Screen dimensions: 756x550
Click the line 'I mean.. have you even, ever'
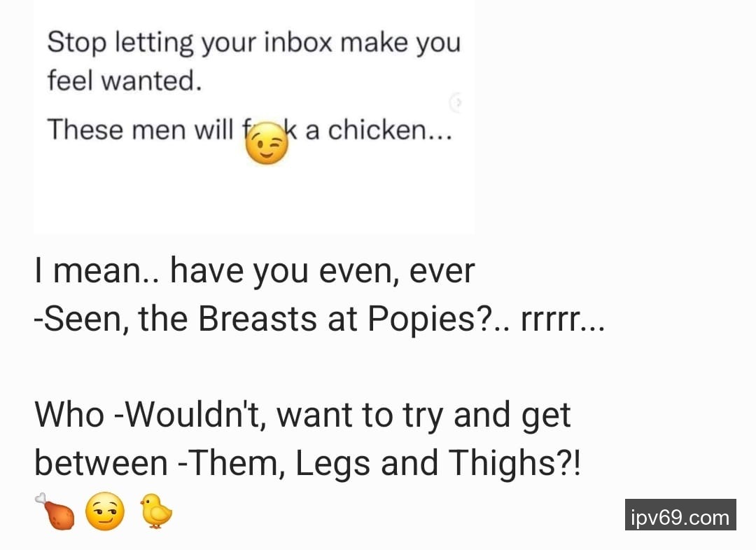(x=255, y=271)
